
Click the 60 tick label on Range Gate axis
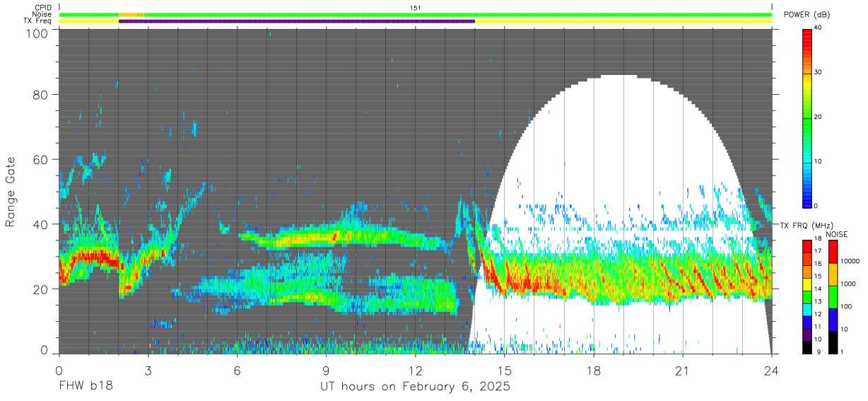click(x=40, y=160)
